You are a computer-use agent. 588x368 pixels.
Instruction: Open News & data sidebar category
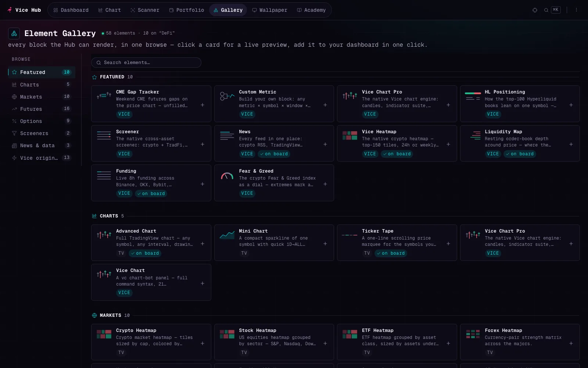42,145
